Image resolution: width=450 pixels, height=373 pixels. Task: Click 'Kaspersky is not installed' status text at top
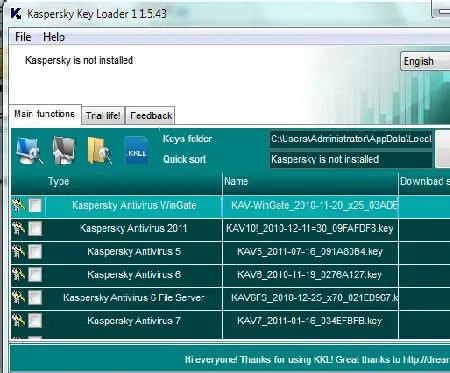79,60
